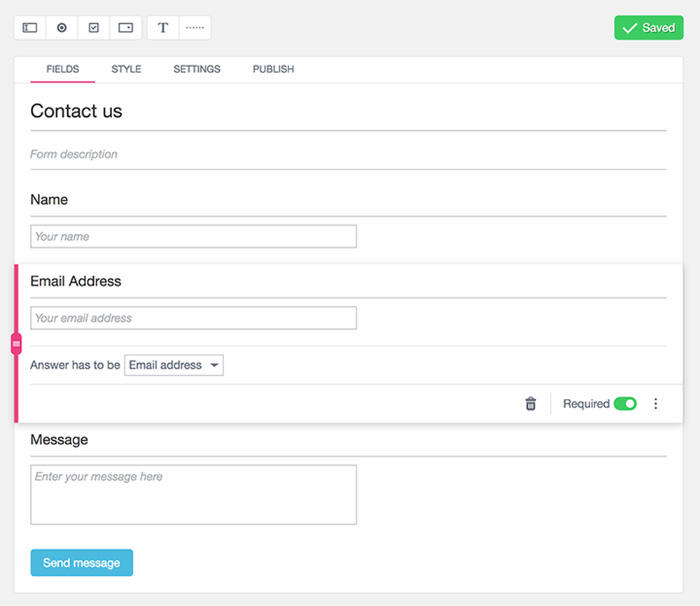The width and height of the screenshot is (700, 606).
Task: Grab the pink field reorder handle
Action: coord(17,344)
